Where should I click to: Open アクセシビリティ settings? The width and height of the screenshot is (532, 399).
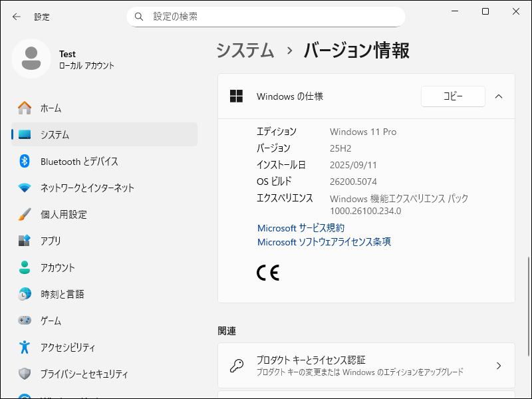click(x=104, y=347)
